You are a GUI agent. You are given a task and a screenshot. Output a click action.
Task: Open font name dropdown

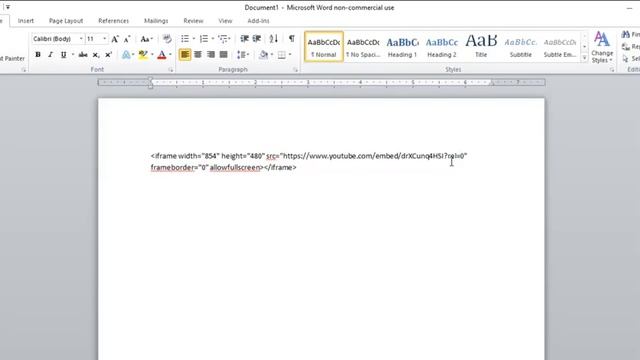point(81,39)
